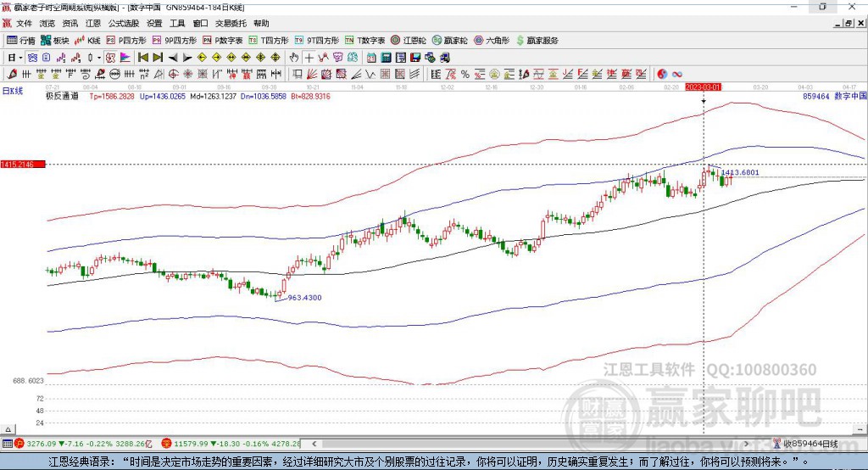
Task: Toggle the 极反 channel indicator button
Action: coord(110,58)
